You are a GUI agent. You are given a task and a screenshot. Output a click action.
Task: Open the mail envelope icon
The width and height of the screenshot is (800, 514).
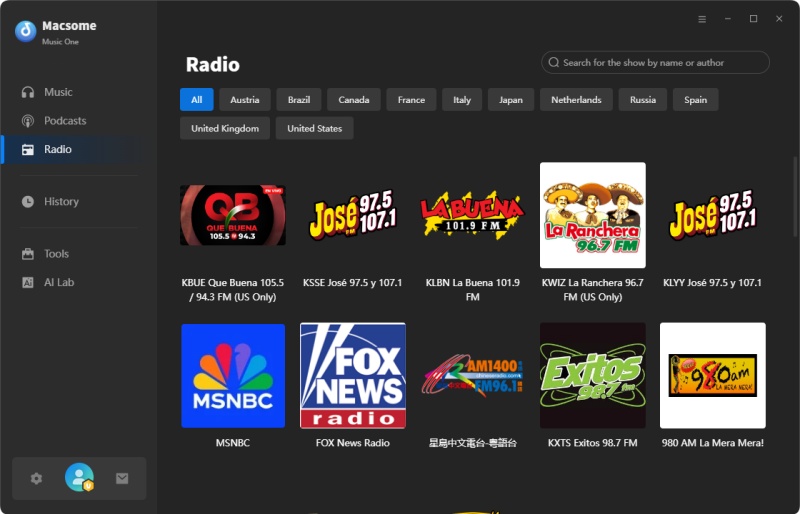tap(122, 478)
